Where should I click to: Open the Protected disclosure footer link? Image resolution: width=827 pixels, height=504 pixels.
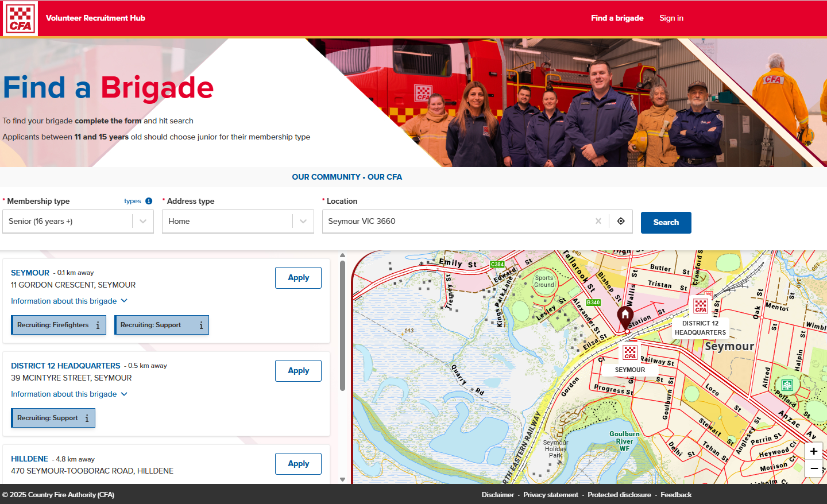click(x=620, y=494)
